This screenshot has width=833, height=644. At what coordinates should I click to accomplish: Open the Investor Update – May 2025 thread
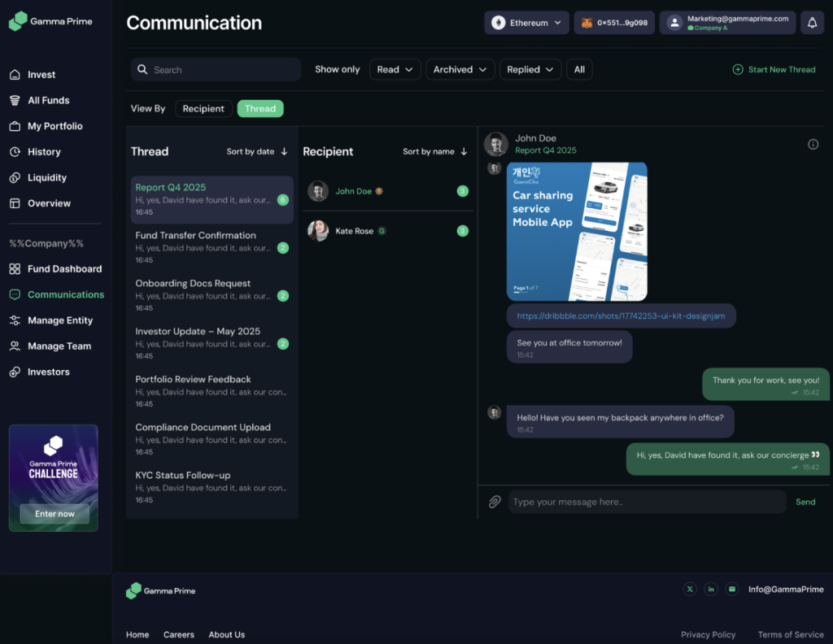pyautogui.click(x=212, y=343)
